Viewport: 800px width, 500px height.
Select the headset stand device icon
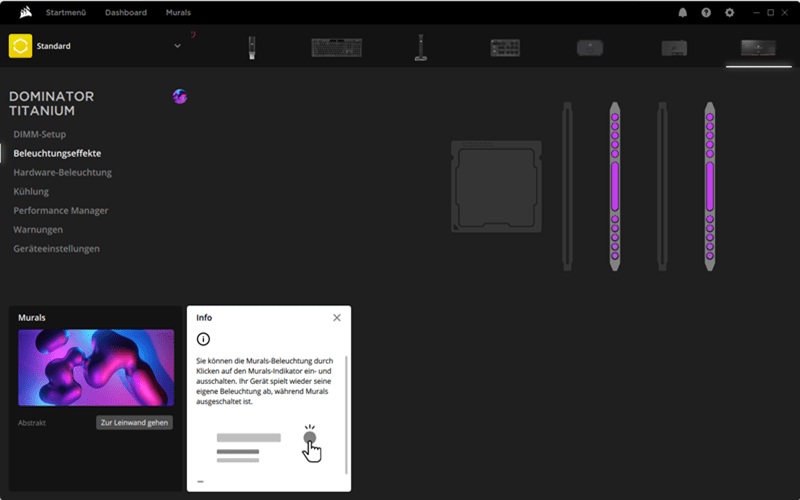421,47
